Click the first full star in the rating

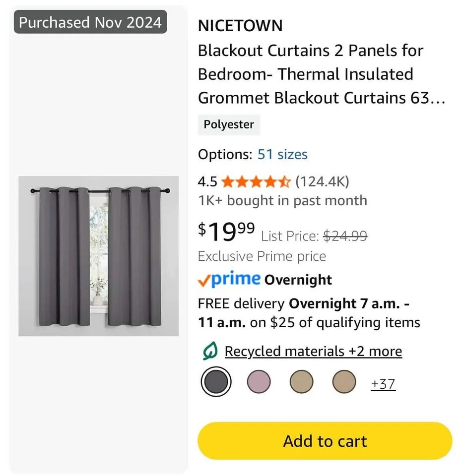228,181
